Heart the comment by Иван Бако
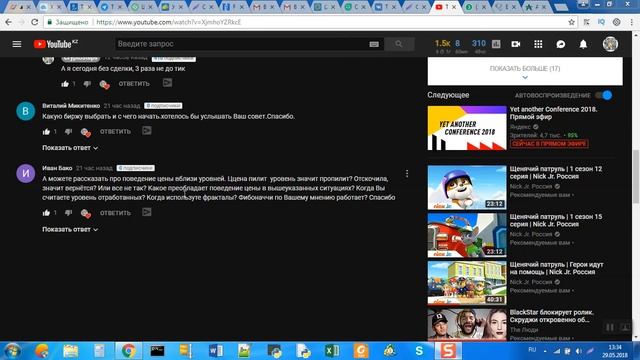This screenshot has width=640, height=360. click(x=85, y=213)
